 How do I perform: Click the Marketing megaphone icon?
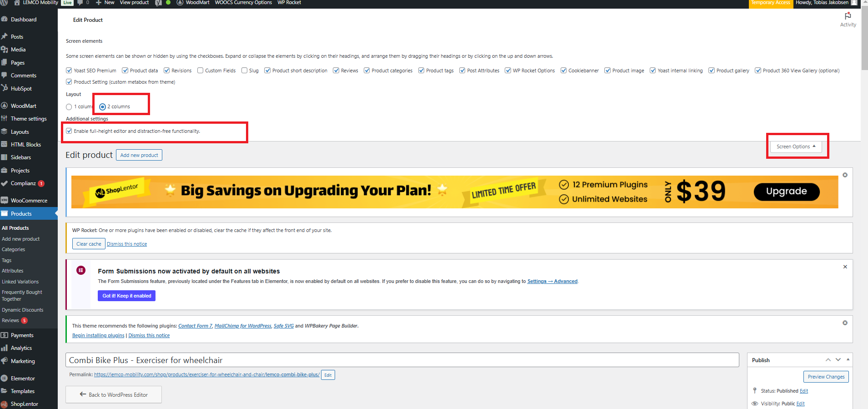(x=5, y=361)
